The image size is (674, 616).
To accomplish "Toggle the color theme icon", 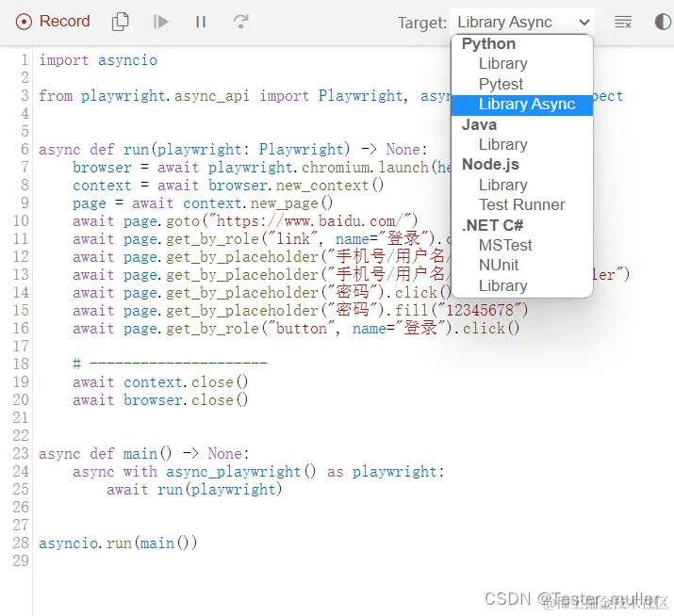I will 663,22.
